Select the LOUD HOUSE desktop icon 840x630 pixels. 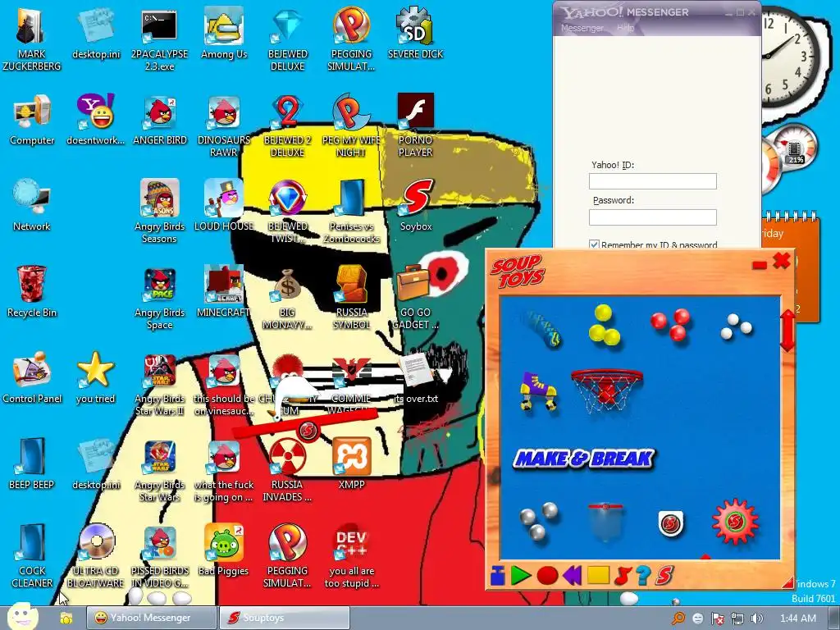click(x=223, y=206)
